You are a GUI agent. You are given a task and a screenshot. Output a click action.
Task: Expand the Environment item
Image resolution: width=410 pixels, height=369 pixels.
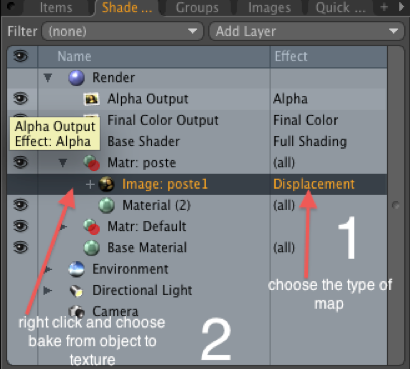tap(48, 269)
